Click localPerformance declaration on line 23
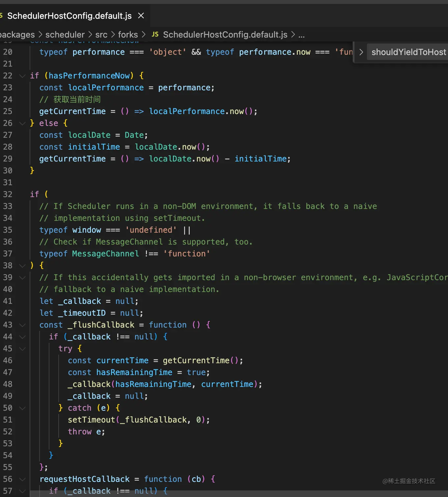Screen dimensions: 448x497 [x=106, y=88]
